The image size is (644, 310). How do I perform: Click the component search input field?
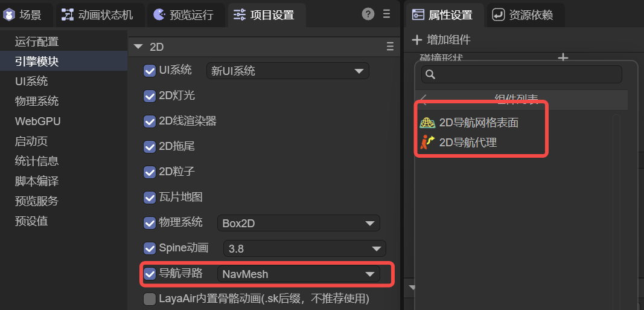coord(521,74)
